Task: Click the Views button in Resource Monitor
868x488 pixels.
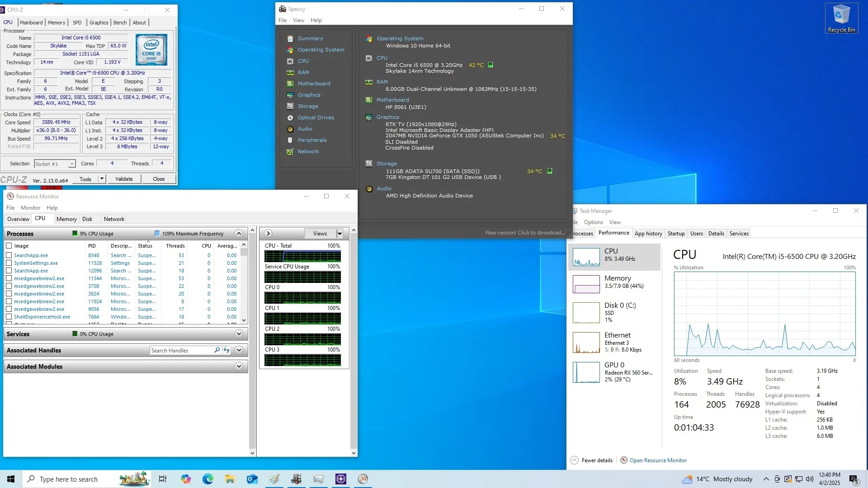Action: pyautogui.click(x=320, y=234)
